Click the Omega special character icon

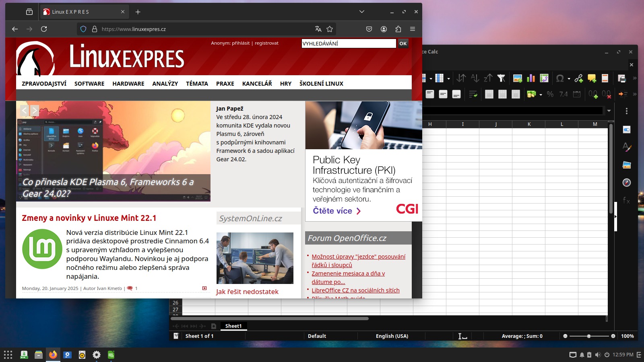coord(560,78)
